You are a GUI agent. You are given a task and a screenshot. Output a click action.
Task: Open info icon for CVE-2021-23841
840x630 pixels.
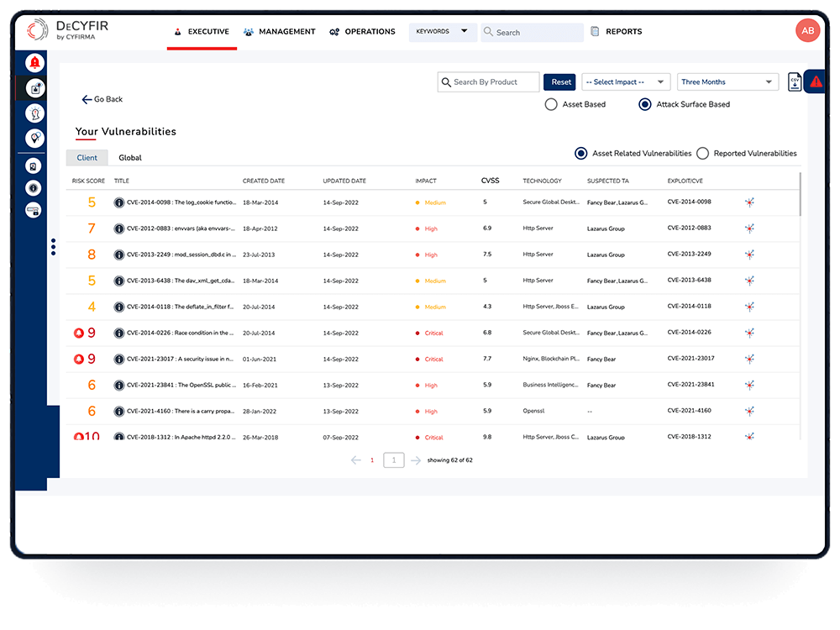click(x=119, y=386)
